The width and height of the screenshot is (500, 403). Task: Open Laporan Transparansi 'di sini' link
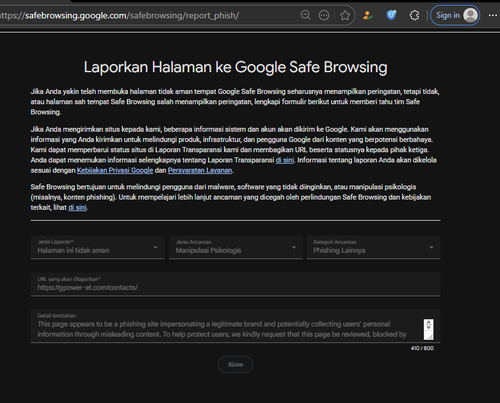pos(285,160)
